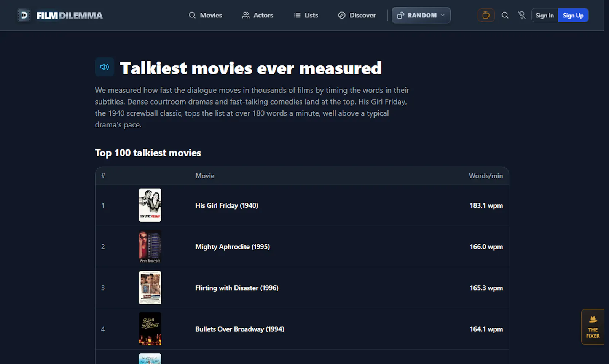609x364 pixels.
Task: Click the 164.1 wpm value
Action: [486, 329]
